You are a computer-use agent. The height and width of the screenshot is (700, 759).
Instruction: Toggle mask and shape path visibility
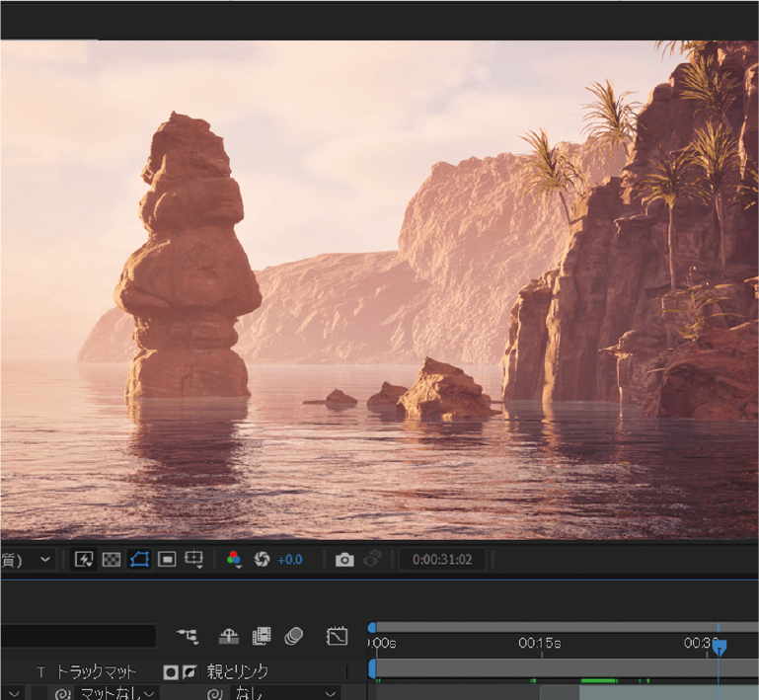tap(139, 560)
